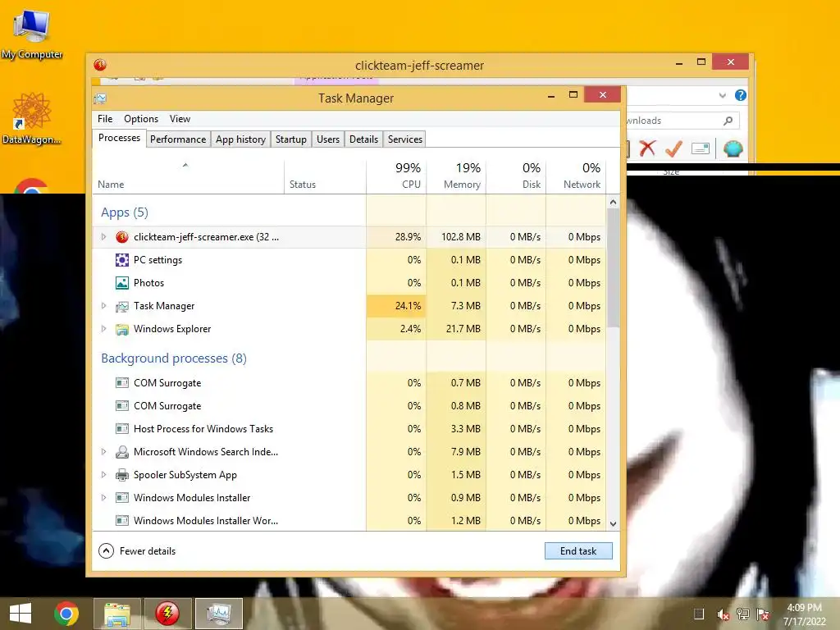The width and height of the screenshot is (840, 630).
Task: Switch to the Services tab
Action: (x=405, y=139)
